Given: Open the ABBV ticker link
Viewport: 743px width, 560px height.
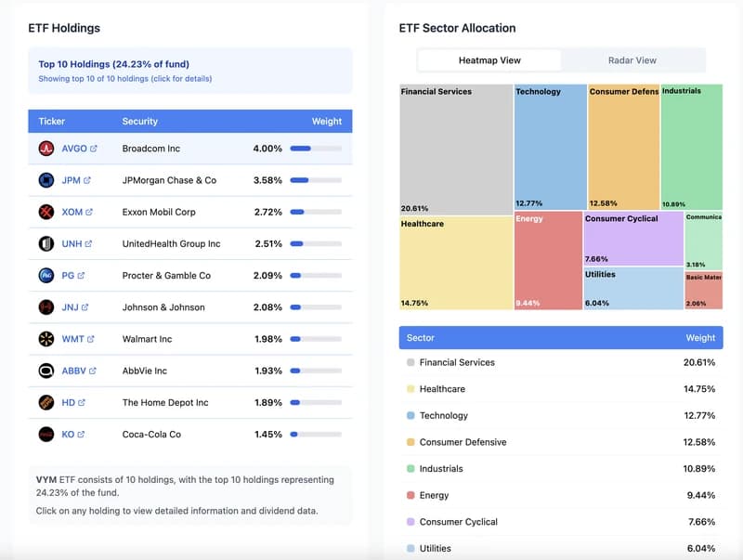Looking at the screenshot, I should point(74,371).
